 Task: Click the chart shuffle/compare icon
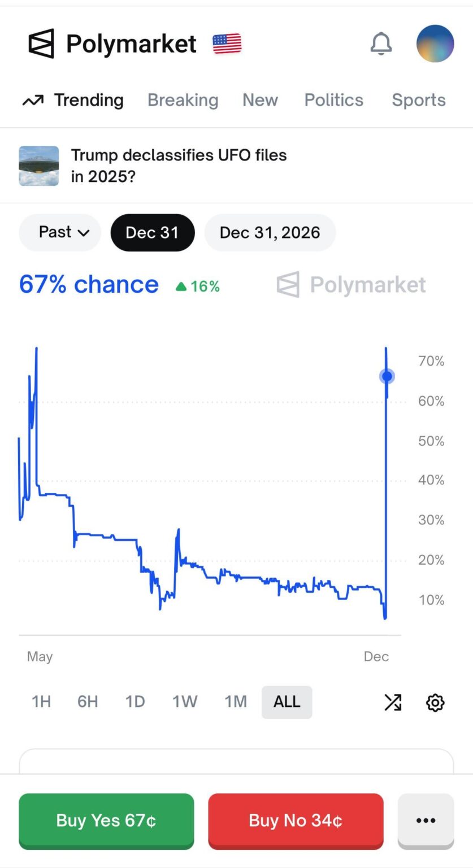(393, 702)
